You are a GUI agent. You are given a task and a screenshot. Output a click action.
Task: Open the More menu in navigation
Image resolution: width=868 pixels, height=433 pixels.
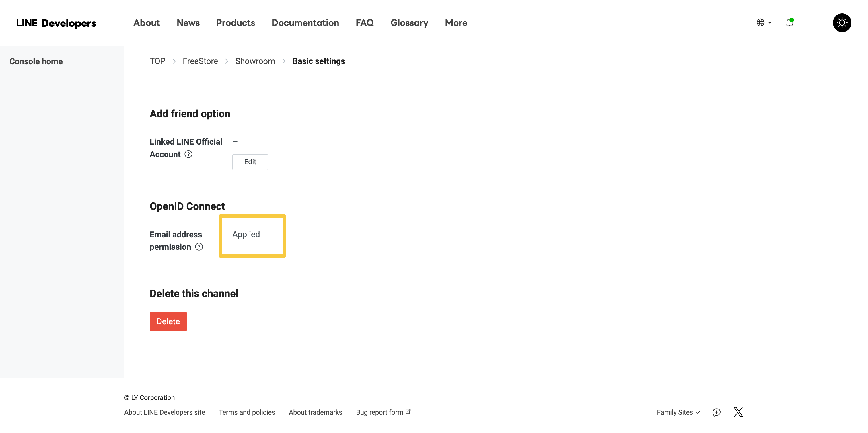coord(456,23)
